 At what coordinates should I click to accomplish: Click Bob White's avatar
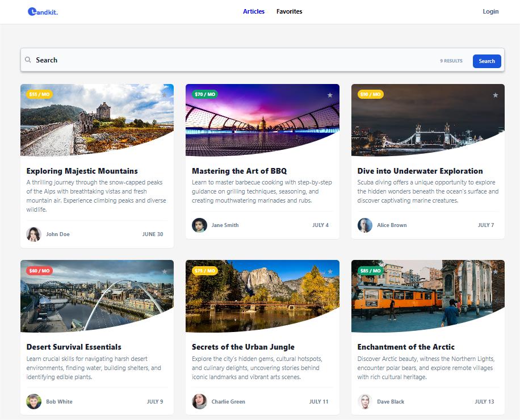(x=34, y=401)
